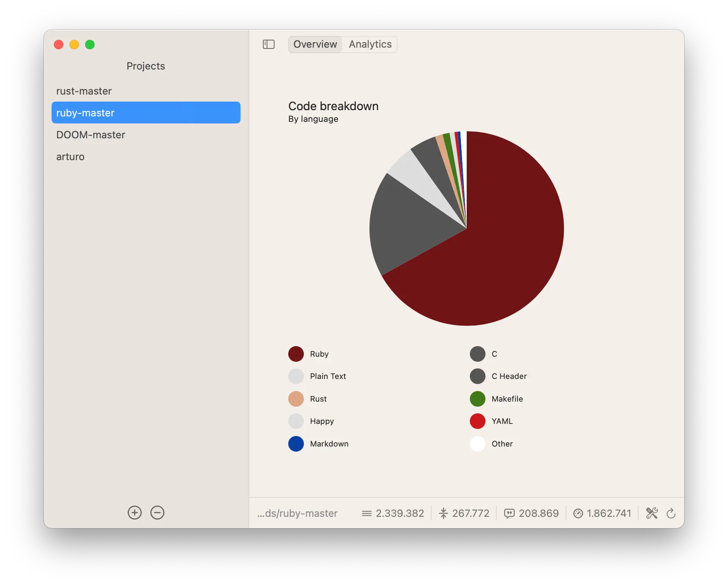Click the ruby-master project row
Viewport: 728px width, 586px height.
click(x=146, y=113)
